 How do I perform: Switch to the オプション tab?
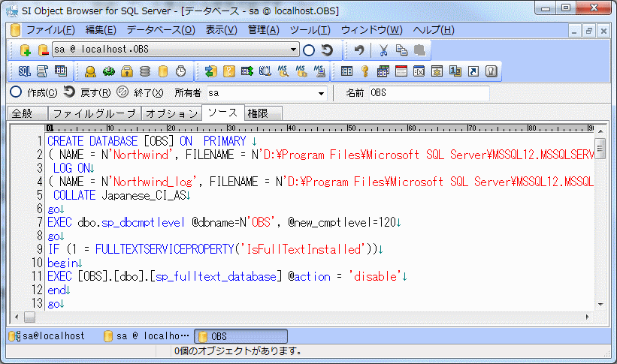[x=171, y=113]
